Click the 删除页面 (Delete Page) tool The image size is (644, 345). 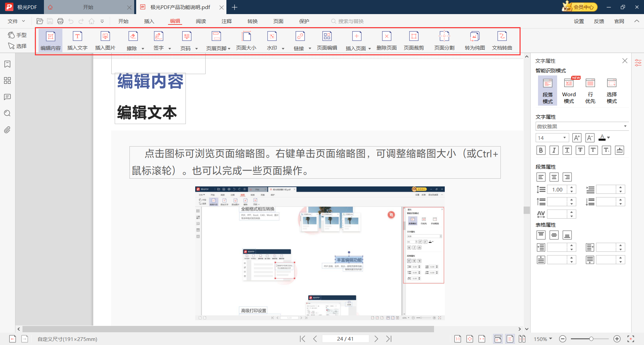coord(386,40)
